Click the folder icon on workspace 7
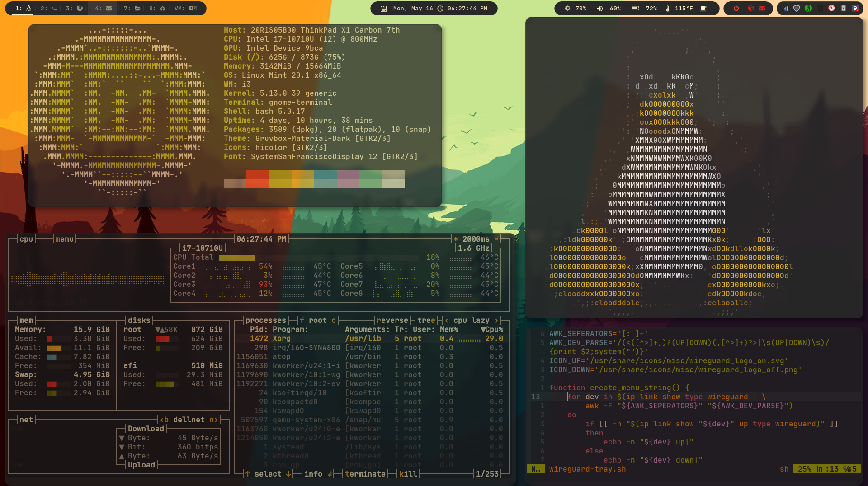 click(x=137, y=8)
